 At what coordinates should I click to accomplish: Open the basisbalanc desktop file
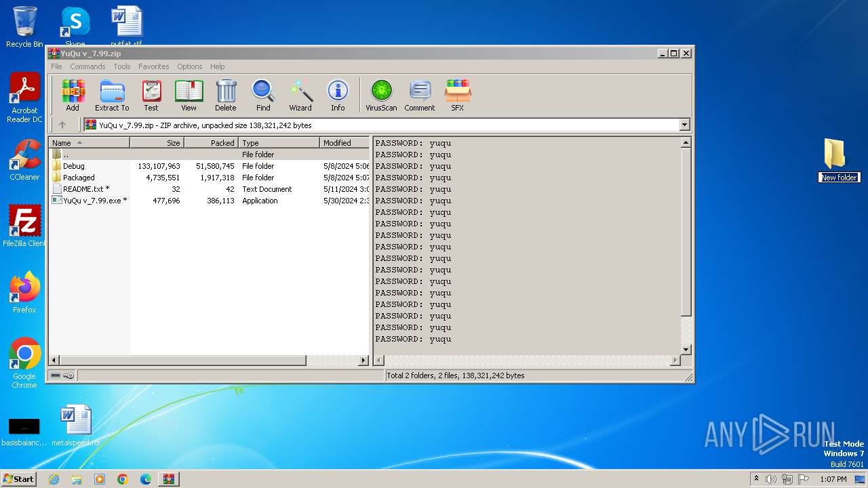pyautogui.click(x=24, y=432)
